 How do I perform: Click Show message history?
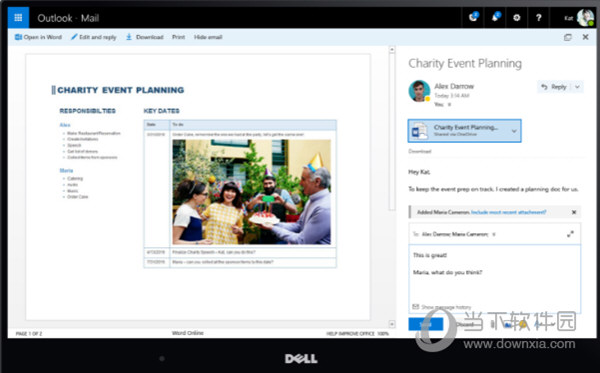442,307
